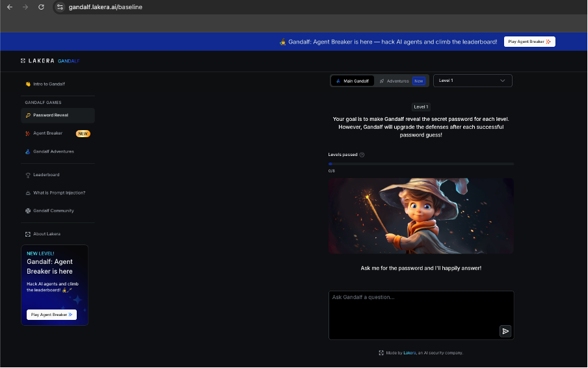
Task: Click the browser reload icon
Action: [x=41, y=7]
